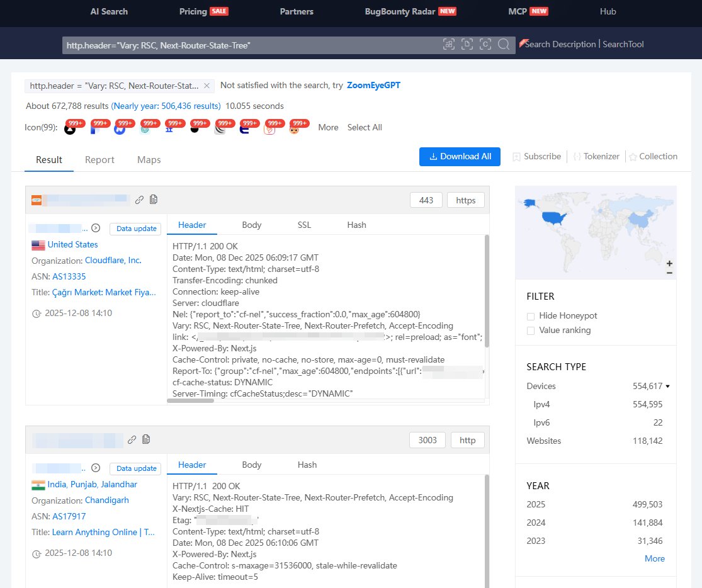702x588 pixels.
Task: Copy the first result using the link icon
Action: point(139,199)
